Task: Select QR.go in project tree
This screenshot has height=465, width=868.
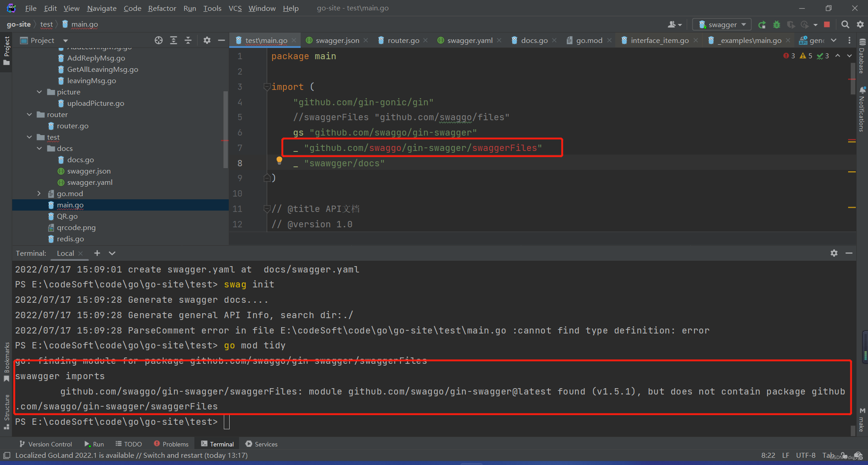Action: click(x=67, y=216)
